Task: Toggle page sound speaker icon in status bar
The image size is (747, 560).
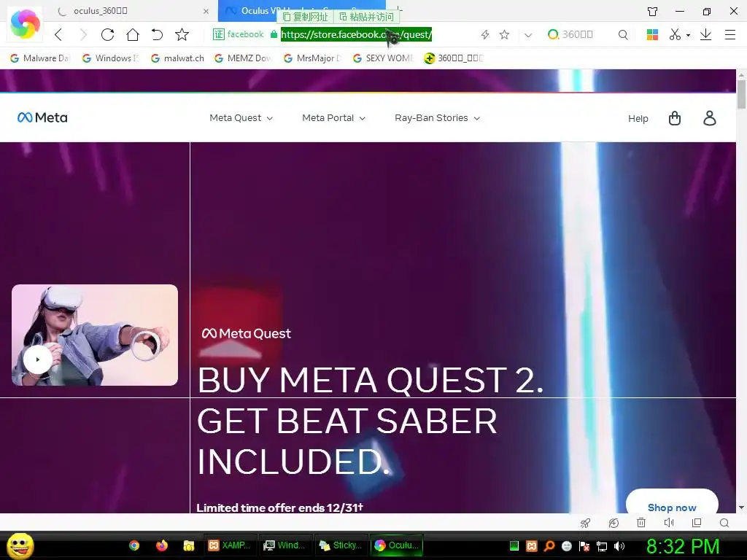Action: [669, 523]
